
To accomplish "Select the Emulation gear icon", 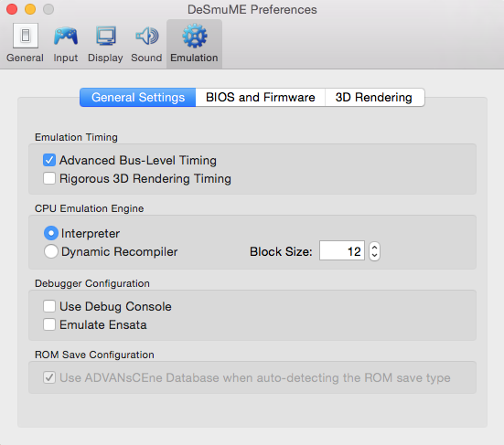I will coord(194,36).
